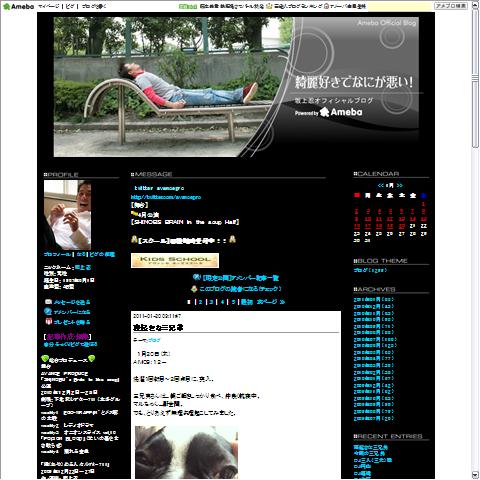This screenshot has width=480, height=480.
Task: Click the Ameba logo in top bar
Action: [x=19, y=6]
